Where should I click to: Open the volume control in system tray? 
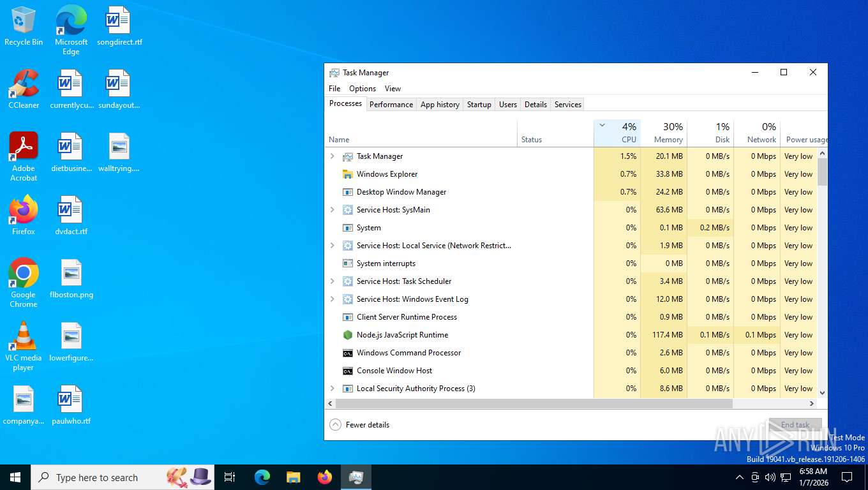tap(770, 477)
